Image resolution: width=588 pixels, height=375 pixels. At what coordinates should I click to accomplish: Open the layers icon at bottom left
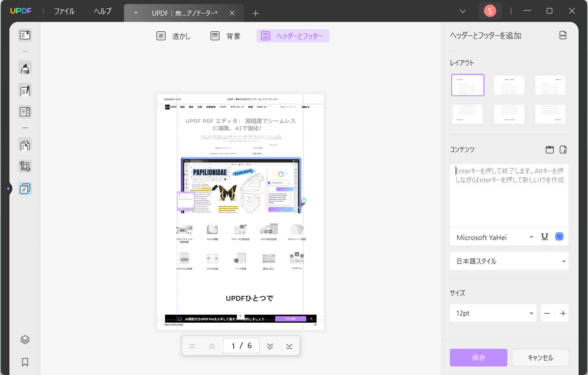click(x=25, y=340)
